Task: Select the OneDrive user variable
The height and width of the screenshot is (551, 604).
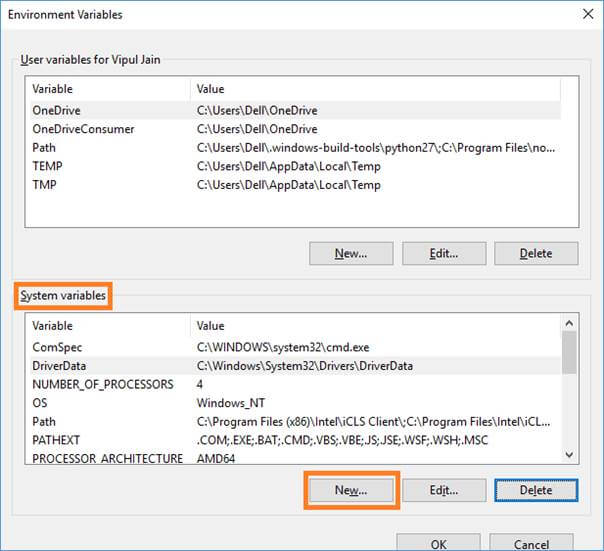Action: tap(296, 110)
